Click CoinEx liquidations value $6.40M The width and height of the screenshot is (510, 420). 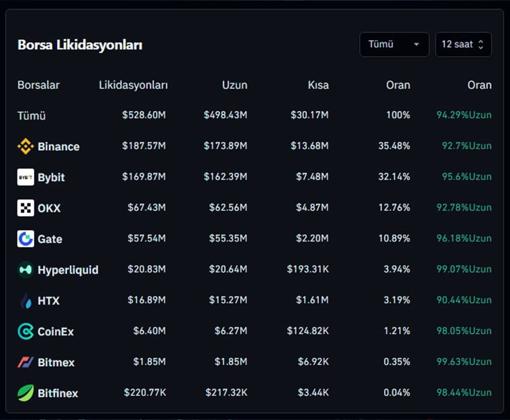(150, 331)
